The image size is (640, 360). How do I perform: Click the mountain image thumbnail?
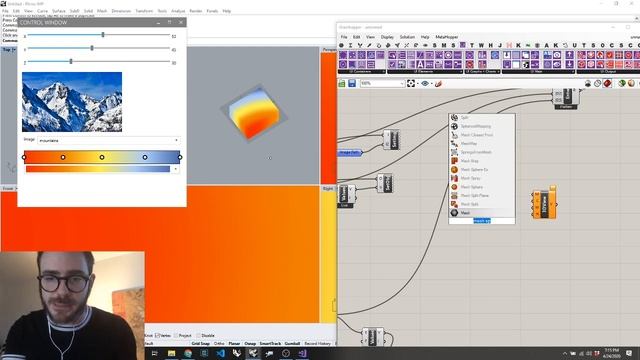(72, 102)
